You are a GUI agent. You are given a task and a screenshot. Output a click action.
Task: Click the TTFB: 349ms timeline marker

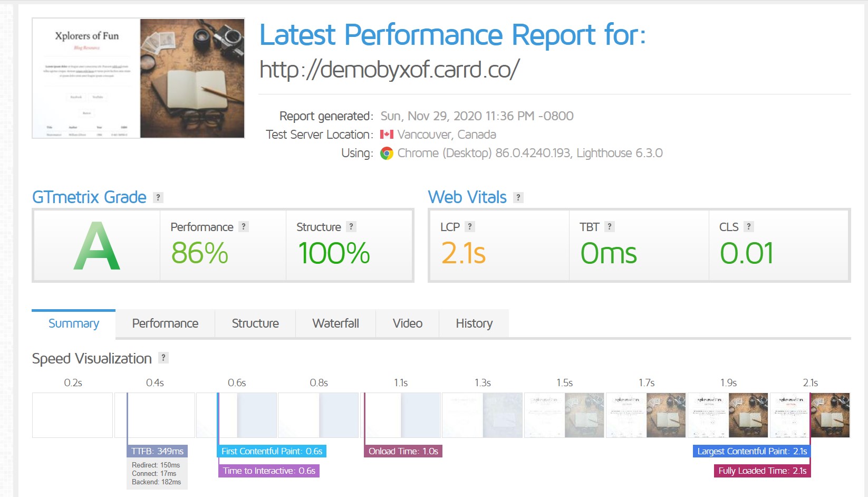coord(157,451)
